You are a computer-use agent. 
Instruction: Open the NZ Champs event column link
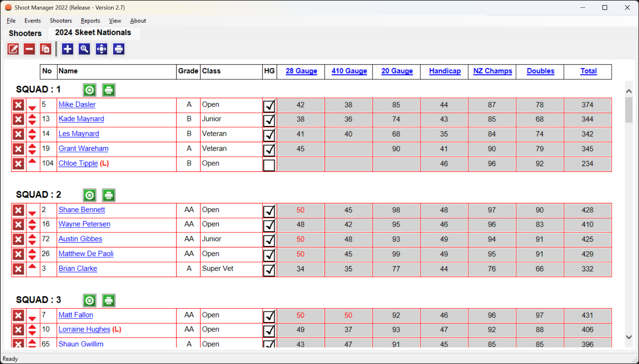[493, 71]
